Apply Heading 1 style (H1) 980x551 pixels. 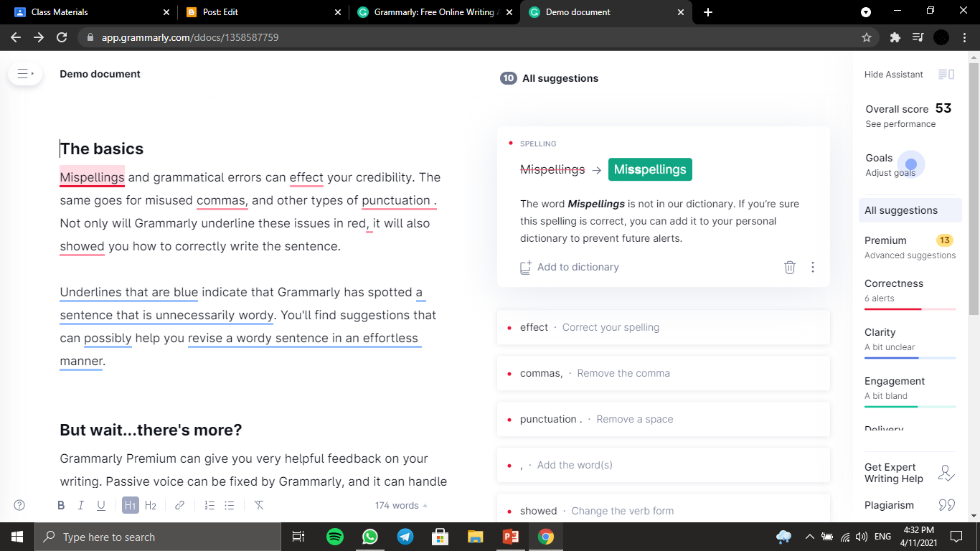[130, 505]
